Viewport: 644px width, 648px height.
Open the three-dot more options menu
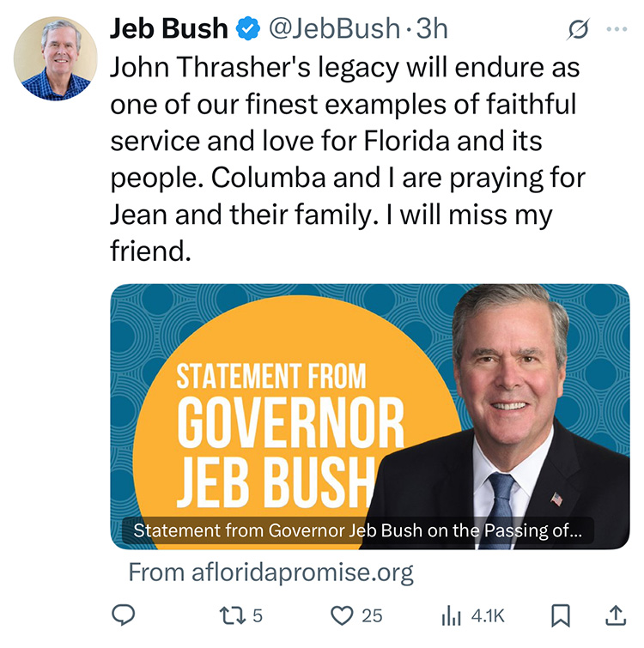coord(617,30)
